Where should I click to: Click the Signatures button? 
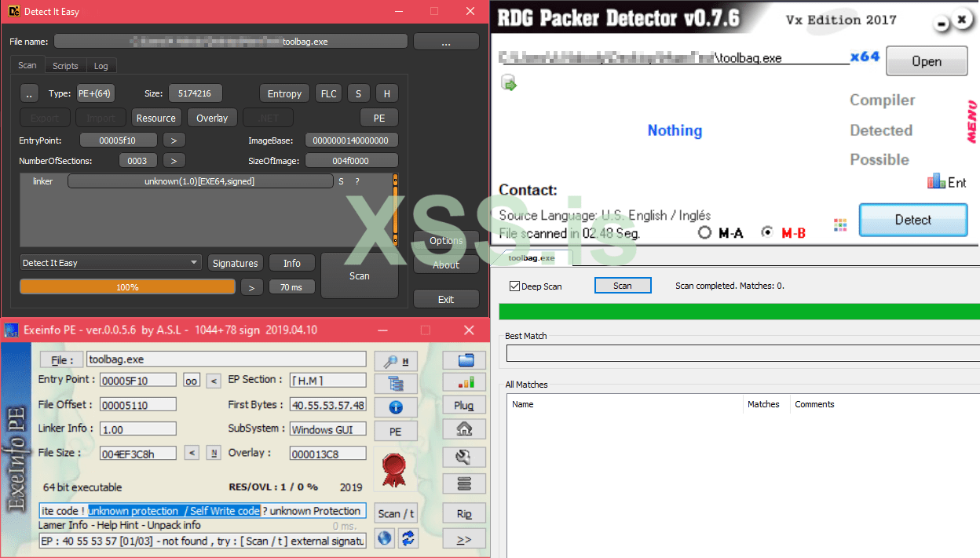(235, 263)
